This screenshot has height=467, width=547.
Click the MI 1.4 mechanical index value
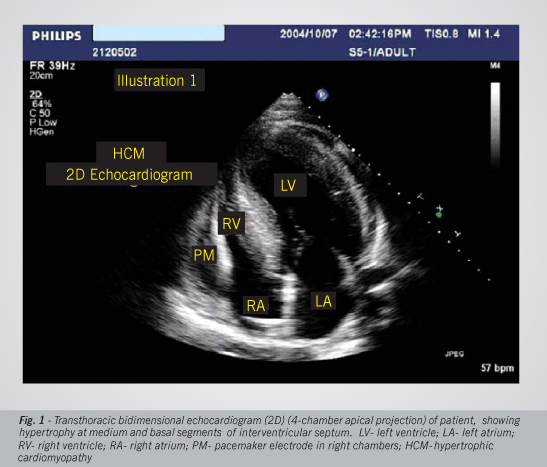484,34
